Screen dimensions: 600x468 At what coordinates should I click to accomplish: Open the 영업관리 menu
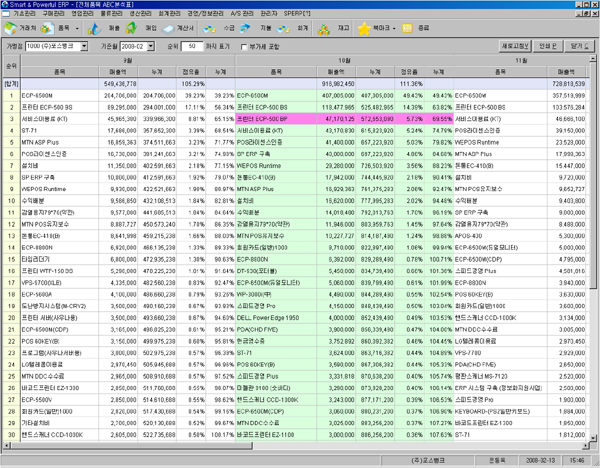[82, 13]
